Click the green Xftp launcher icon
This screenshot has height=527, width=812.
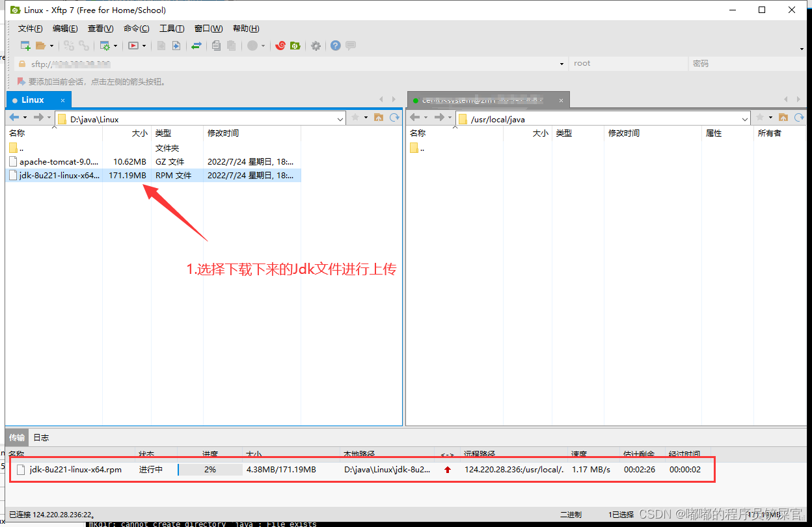(295, 46)
